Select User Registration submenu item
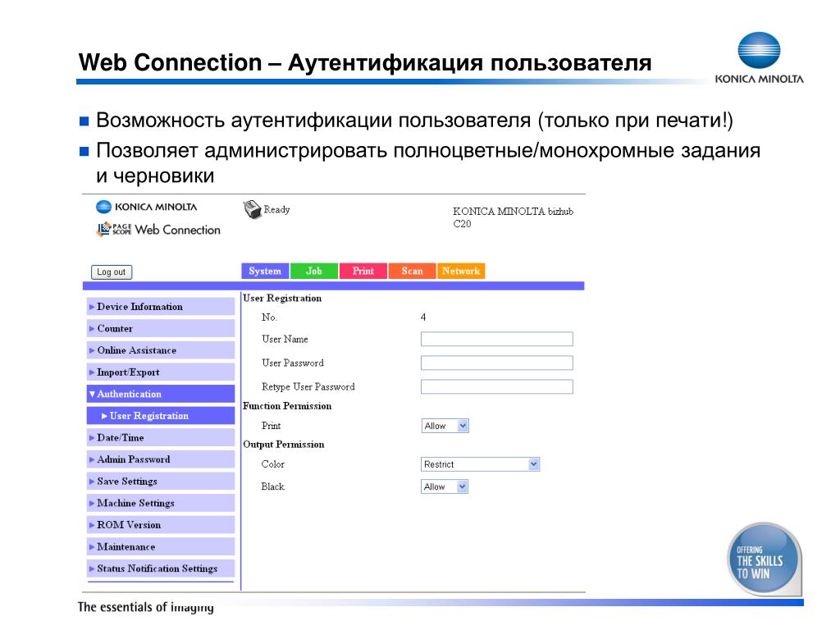This screenshot has height=630, width=840. (x=161, y=416)
